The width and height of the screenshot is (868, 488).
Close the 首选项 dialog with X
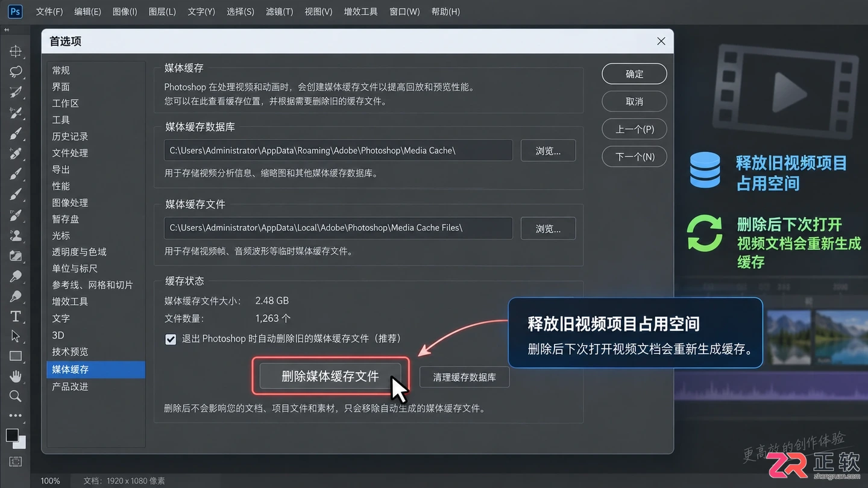[661, 41]
